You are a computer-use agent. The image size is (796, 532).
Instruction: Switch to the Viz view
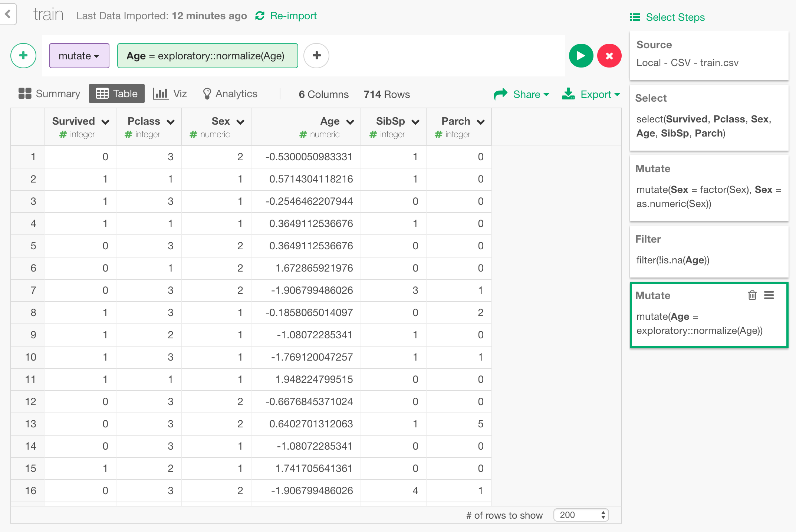tap(170, 93)
